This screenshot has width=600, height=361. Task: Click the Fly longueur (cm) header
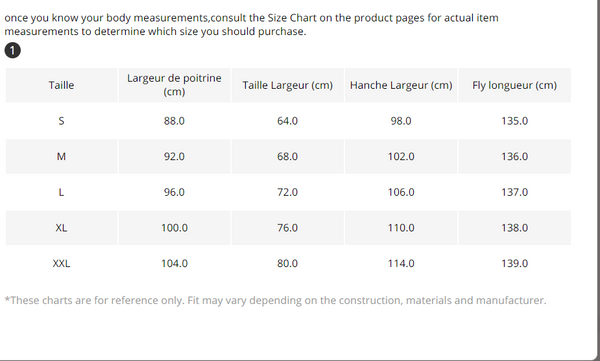(514, 85)
